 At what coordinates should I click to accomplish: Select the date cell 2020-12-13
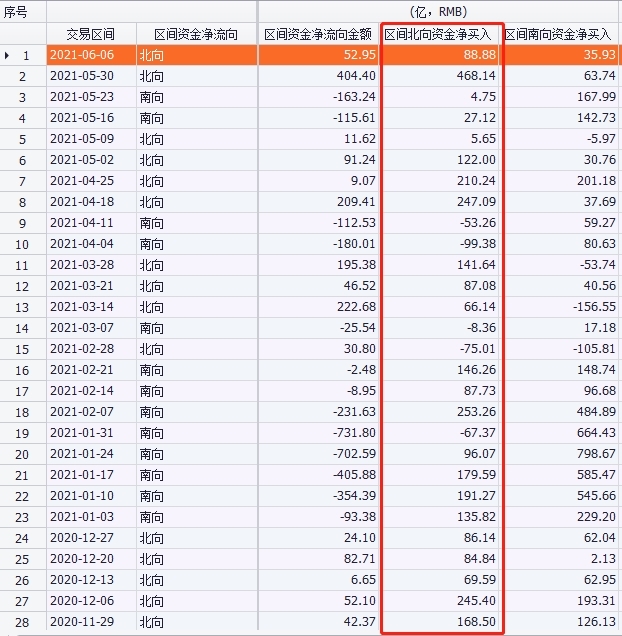click(91, 580)
